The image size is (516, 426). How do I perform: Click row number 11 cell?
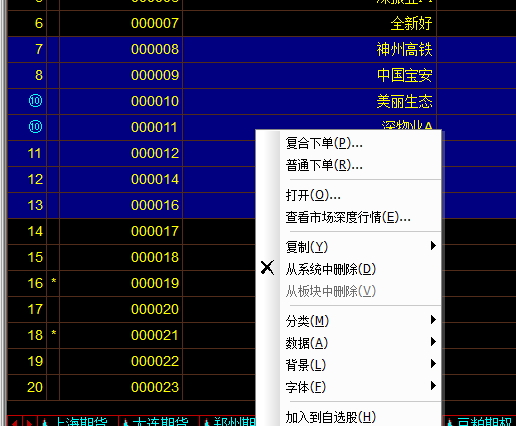27,153
